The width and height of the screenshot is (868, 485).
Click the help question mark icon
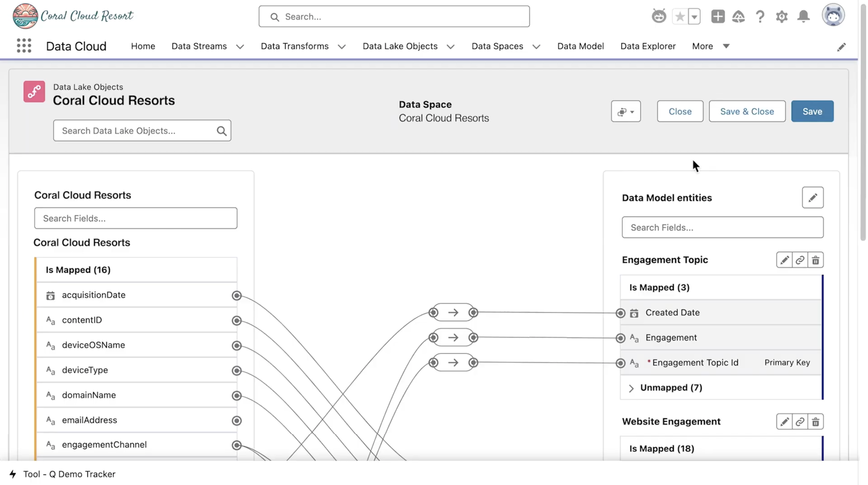click(760, 17)
